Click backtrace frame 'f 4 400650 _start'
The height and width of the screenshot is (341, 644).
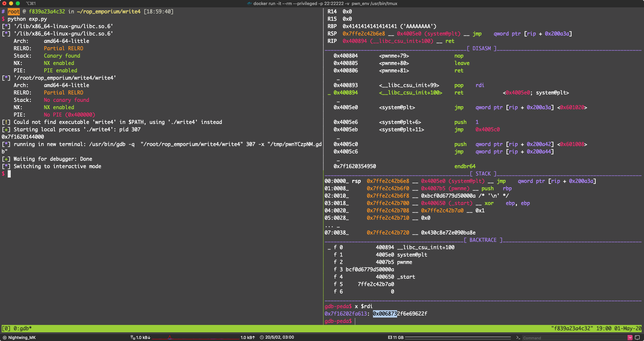tap(374, 277)
